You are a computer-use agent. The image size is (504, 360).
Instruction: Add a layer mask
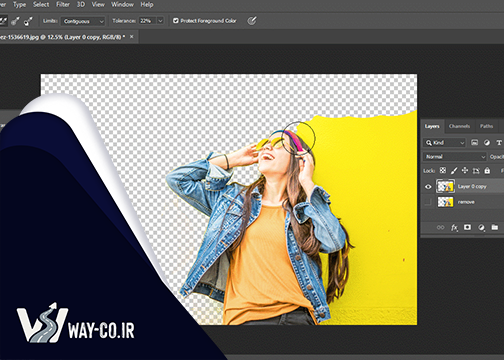[x=467, y=227]
